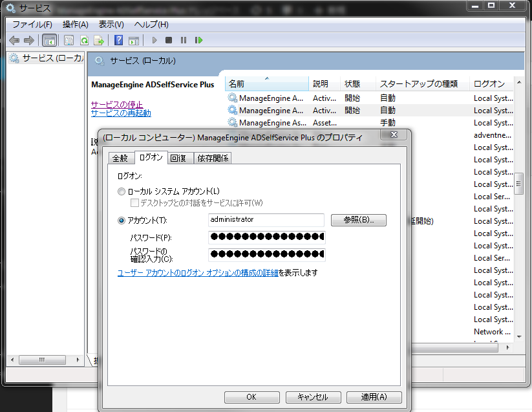
Task: Minimize the サービス window
Action: click(x=475, y=5)
